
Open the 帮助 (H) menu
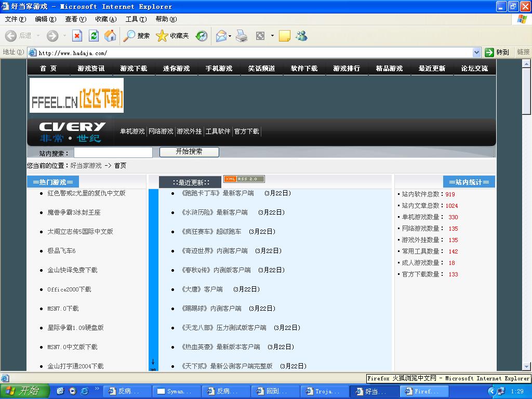click(x=166, y=19)
